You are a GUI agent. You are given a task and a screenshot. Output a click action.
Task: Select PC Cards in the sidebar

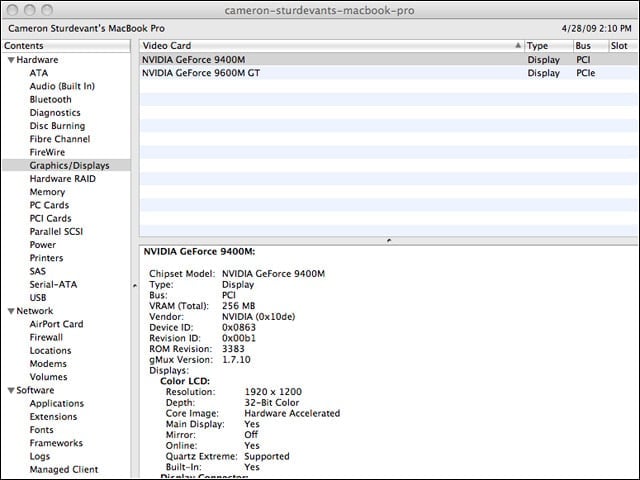point(49,205)
